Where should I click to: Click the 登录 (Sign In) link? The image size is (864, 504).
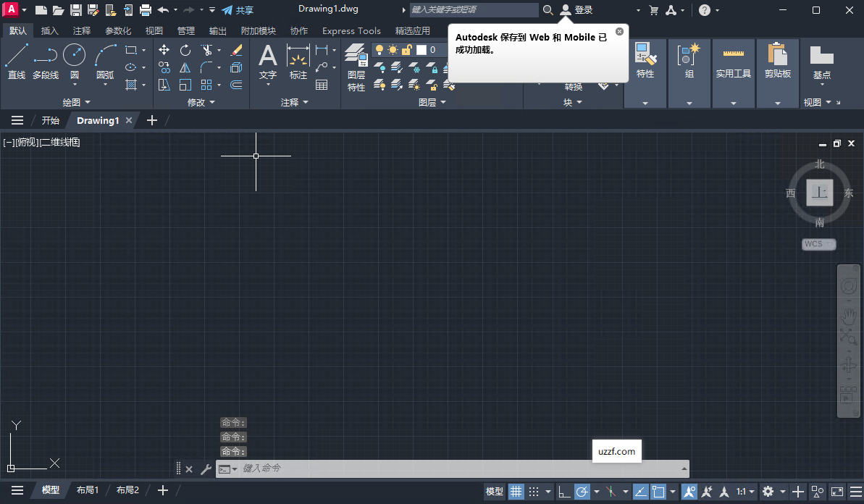[584, 10]
